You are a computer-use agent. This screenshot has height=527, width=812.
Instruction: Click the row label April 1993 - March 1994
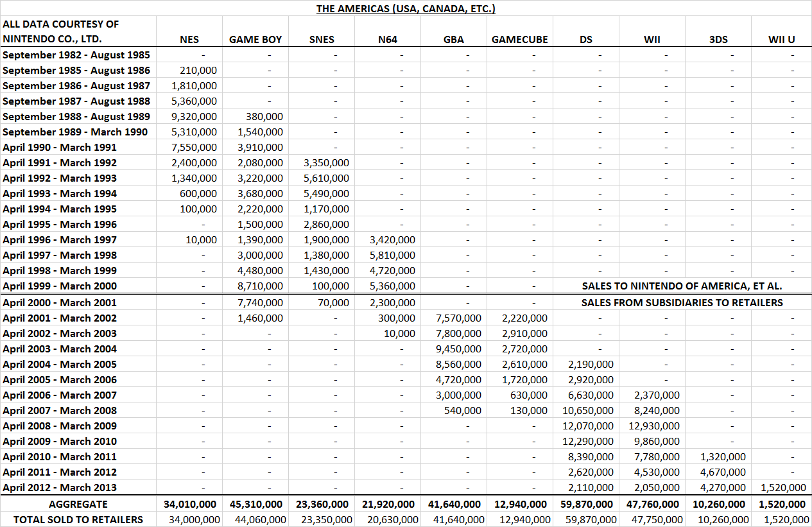pos(60,193)
